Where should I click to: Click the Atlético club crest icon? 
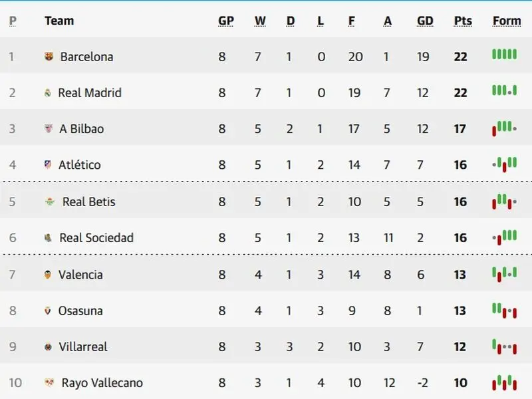click(48, 164)
